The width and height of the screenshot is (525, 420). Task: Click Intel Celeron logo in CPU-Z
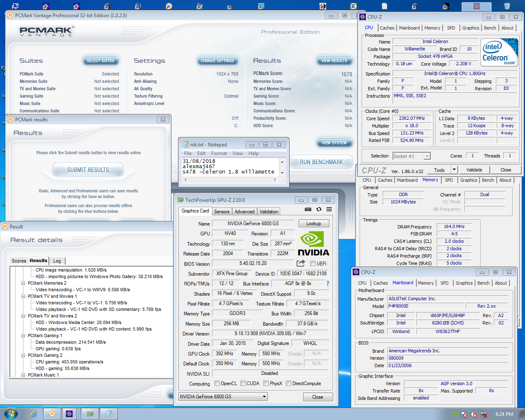point(499,52)
